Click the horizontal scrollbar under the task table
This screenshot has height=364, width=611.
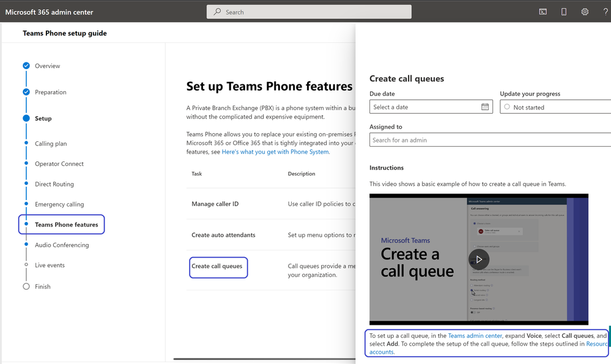pos(265,359)
